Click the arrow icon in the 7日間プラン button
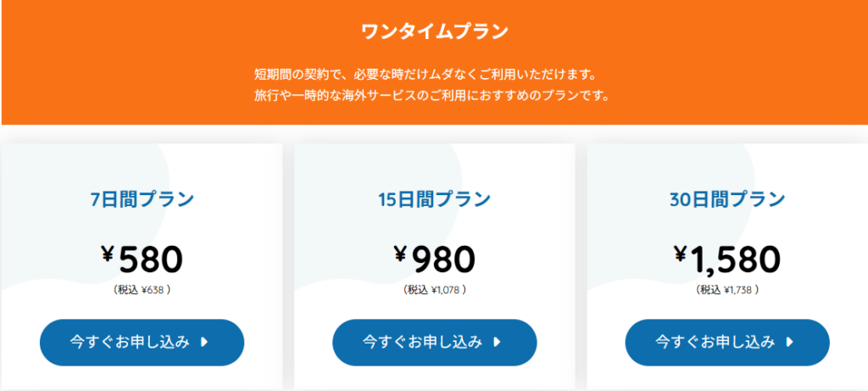The height and width of the screenshot is (391, 868). click(x=204, y=343)
